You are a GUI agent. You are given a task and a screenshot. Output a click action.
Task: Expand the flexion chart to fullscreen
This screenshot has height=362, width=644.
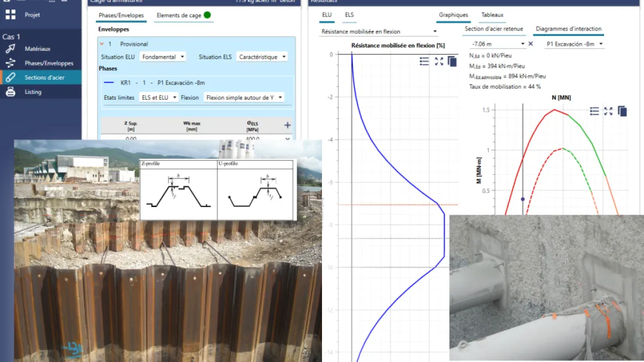[x=438, y=61]
